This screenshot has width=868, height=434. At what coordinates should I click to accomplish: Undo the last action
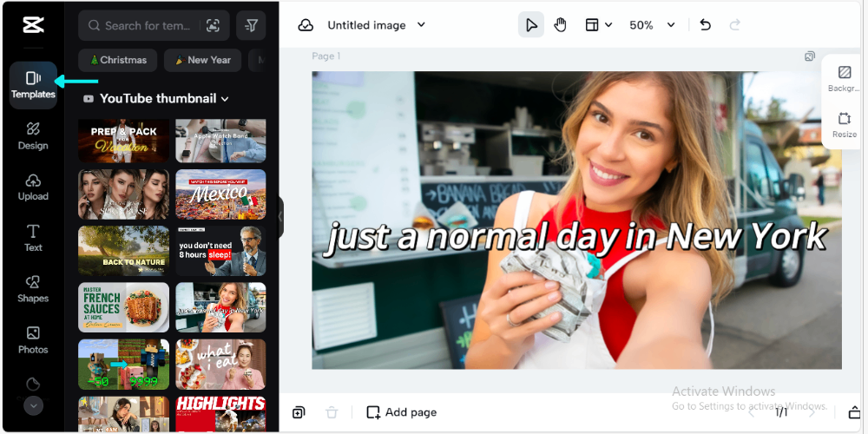[705, 25]
